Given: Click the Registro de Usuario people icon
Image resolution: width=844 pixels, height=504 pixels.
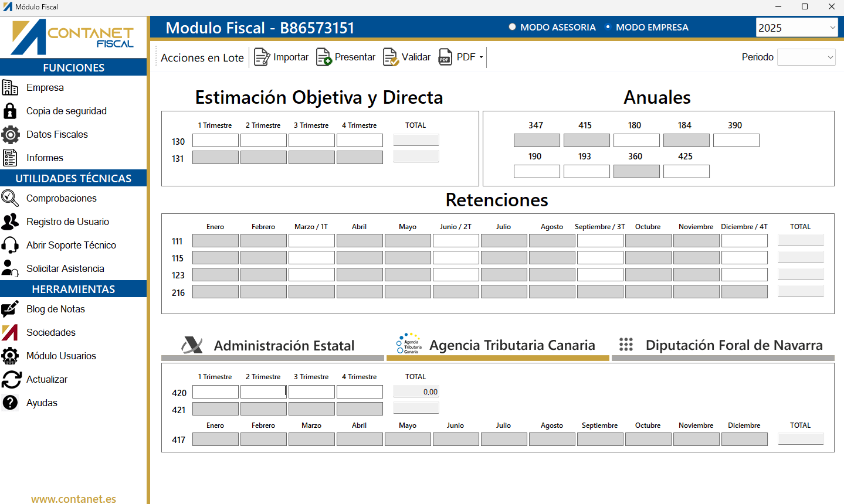Looking at the screenshot, I should coord(10,222).
